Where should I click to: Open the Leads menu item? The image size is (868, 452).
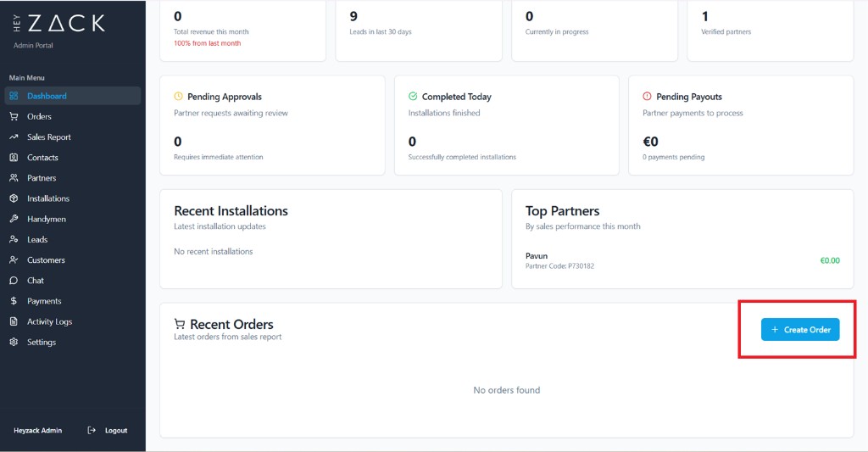click(73, 239)
